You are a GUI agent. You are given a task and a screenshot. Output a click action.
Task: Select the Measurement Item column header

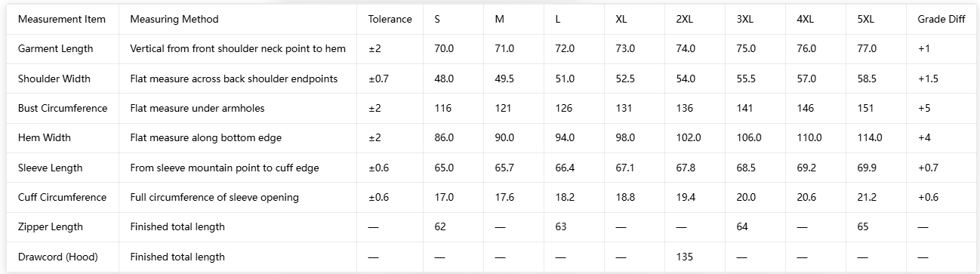pyautogui.click(x=62, y=19)
